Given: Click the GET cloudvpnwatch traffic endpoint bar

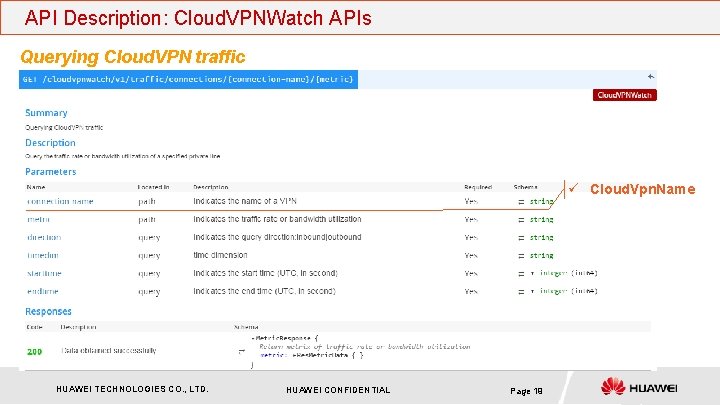Looking at the screenshot, I should (x=188, y=79).
